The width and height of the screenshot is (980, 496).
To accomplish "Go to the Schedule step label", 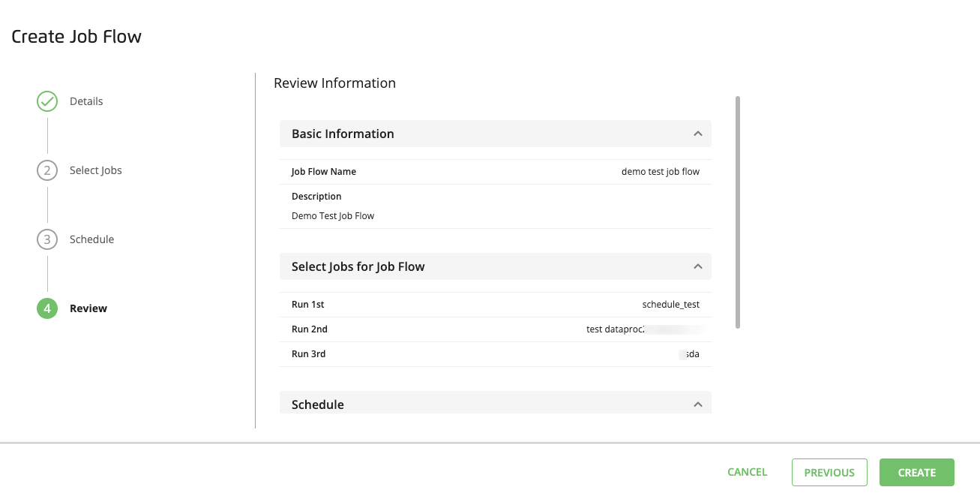I will (x=92, y=239).
